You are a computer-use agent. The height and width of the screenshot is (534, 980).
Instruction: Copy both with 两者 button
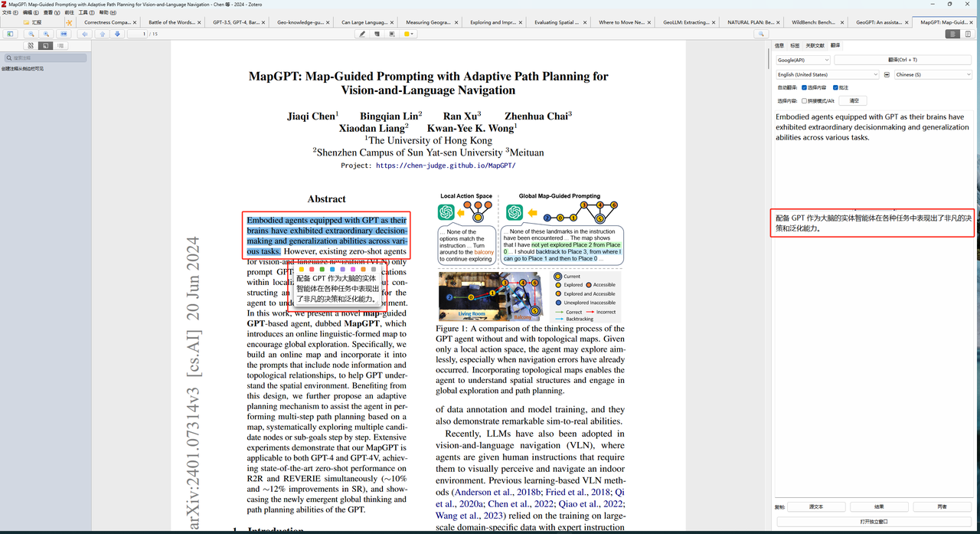pyautogui.click(x=942, y=506)
